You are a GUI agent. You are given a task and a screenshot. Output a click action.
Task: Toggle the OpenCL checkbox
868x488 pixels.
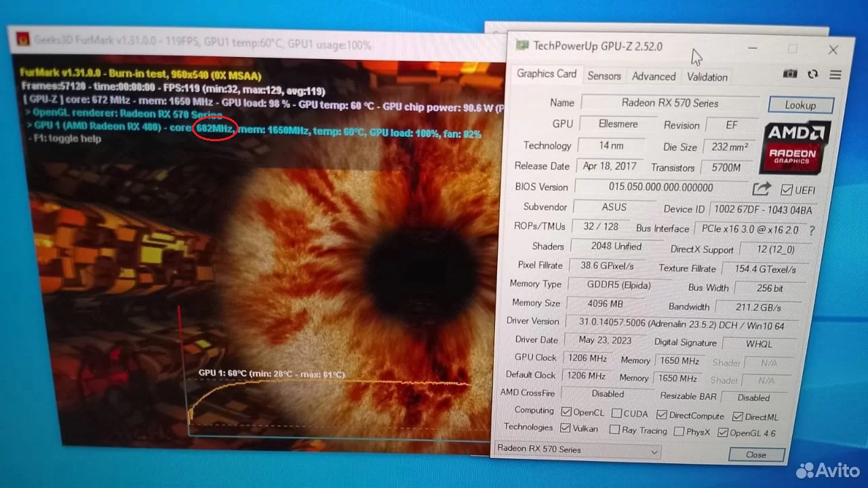pos(567,411)
